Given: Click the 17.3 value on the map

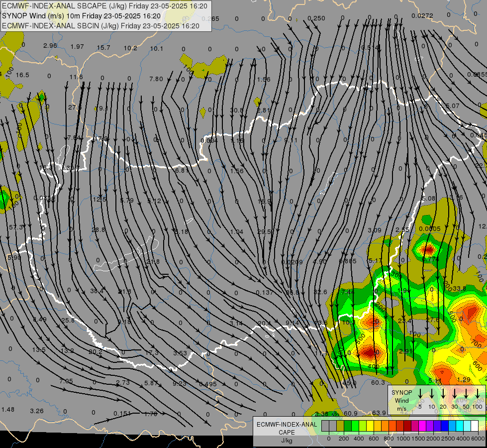Looking at the screenshot, I should pyautogui.click(x=152, y=353).
